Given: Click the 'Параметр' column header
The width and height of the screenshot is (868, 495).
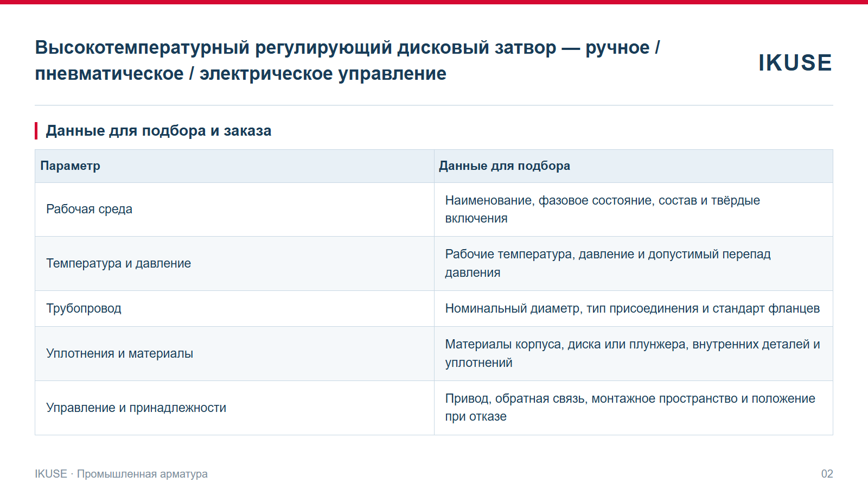Looking at the screenshot, I should 234,166.
